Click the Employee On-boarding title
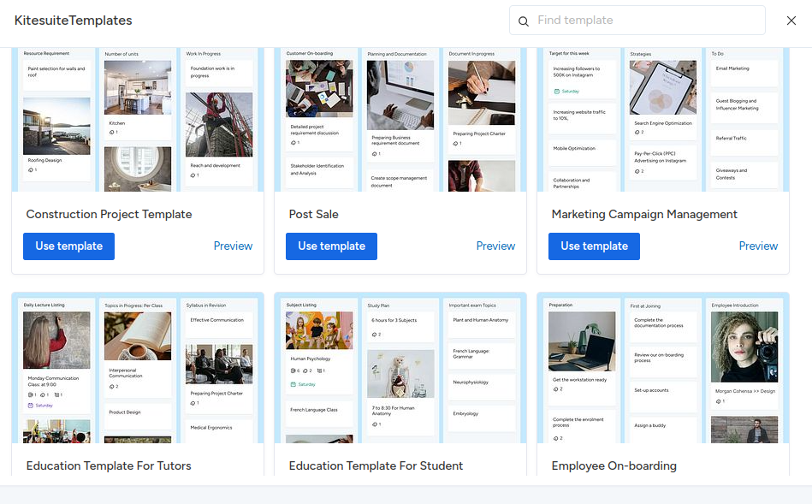812x504 pixels. click(613, 466)
